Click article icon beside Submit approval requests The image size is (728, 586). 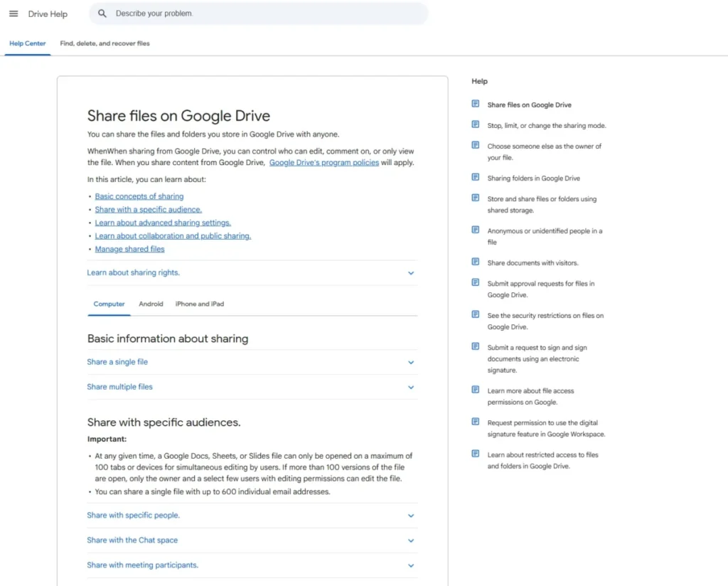(x=476, y=282)
